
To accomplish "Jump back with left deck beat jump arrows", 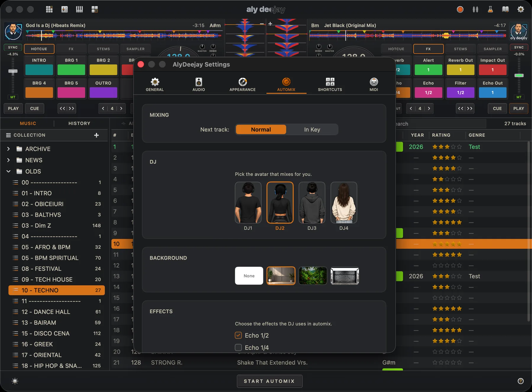I will [62, 108].
